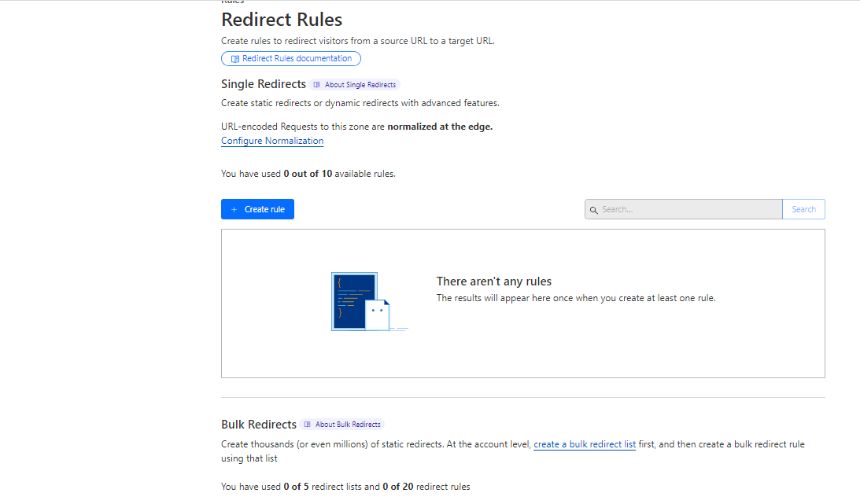Viewport: 860px width, 504px height.
Task: Click the Single Redirects section heading
Action: pyautogui.click(x=264, y=84)
